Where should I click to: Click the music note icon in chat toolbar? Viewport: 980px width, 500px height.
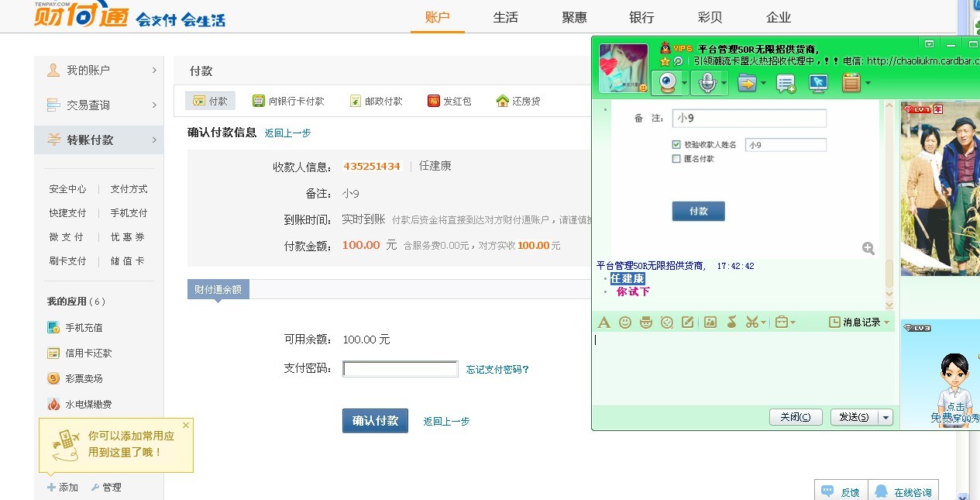pos(731,322)
